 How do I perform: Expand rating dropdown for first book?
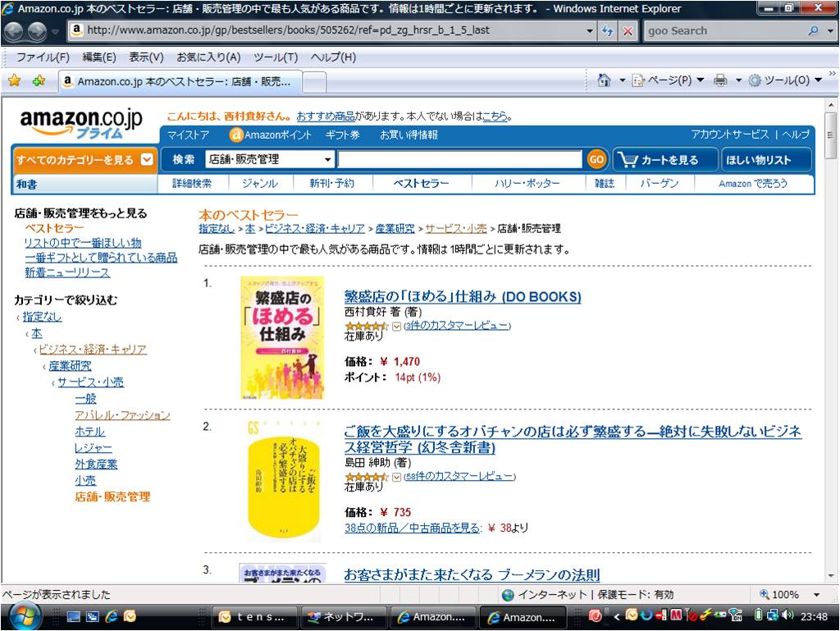(x=396, y=327)
